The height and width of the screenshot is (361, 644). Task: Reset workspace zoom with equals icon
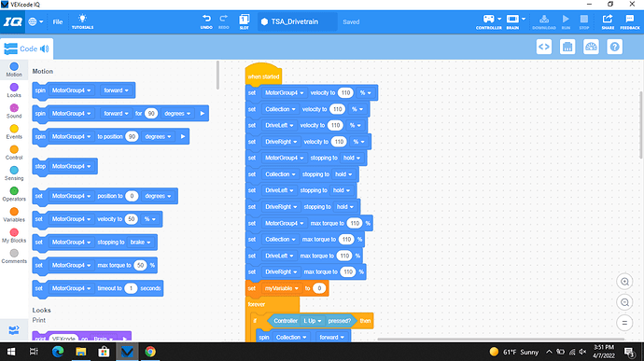(x=624, y=323)
